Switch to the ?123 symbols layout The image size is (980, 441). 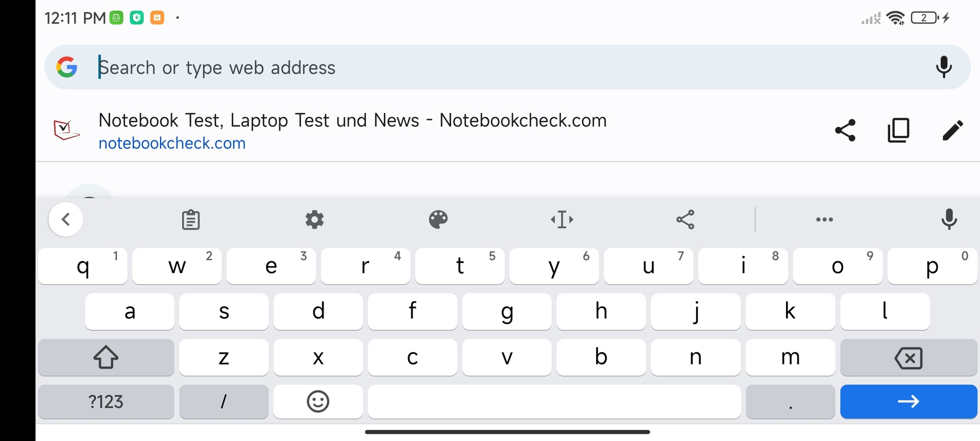106,402
